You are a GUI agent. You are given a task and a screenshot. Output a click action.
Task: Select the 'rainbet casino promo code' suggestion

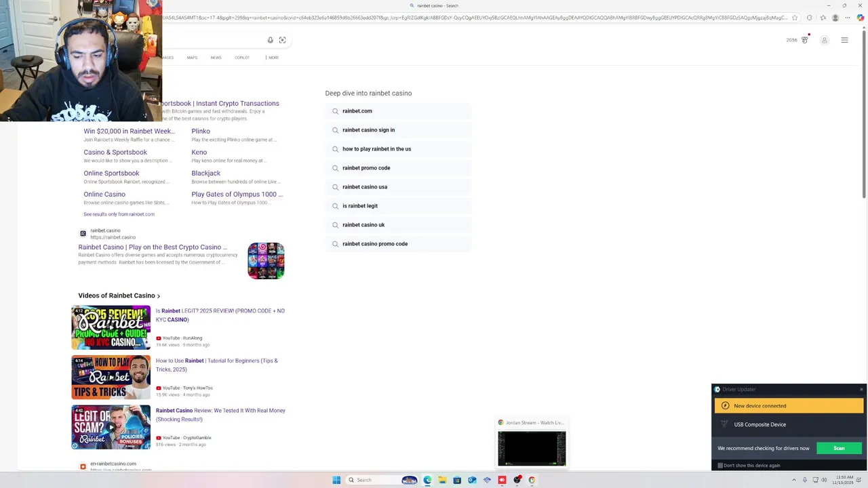398,244
